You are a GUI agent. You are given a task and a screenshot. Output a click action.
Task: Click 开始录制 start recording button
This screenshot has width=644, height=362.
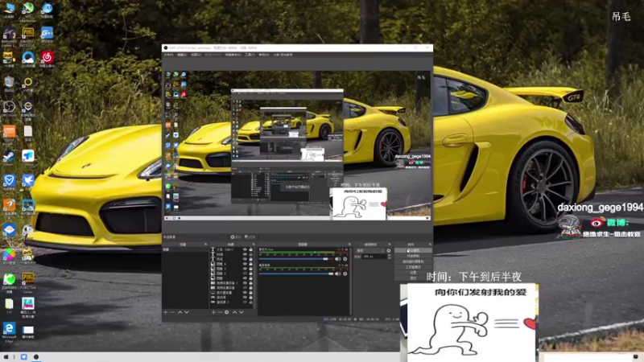[413, 256]
